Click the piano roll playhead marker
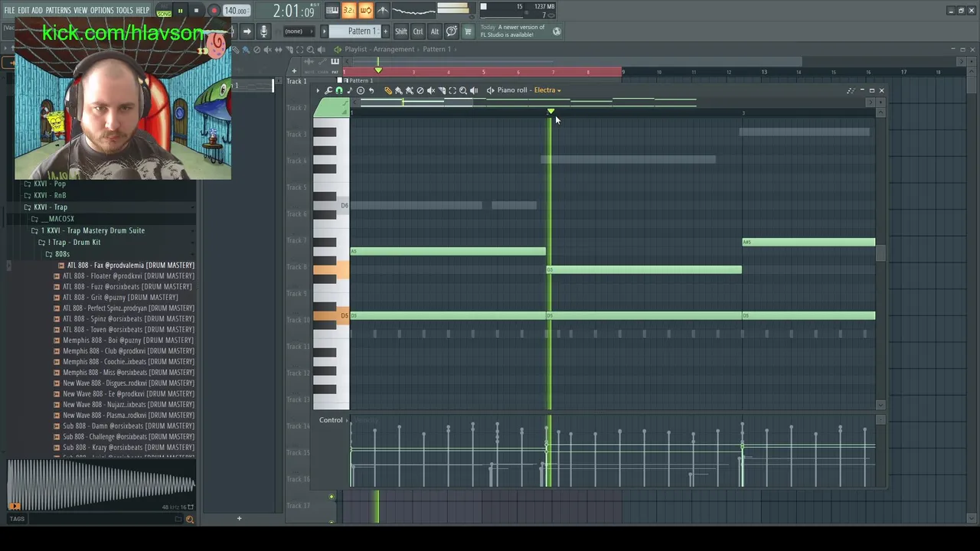Viewport: 980px width, 551px height. (x=550, y=112)
